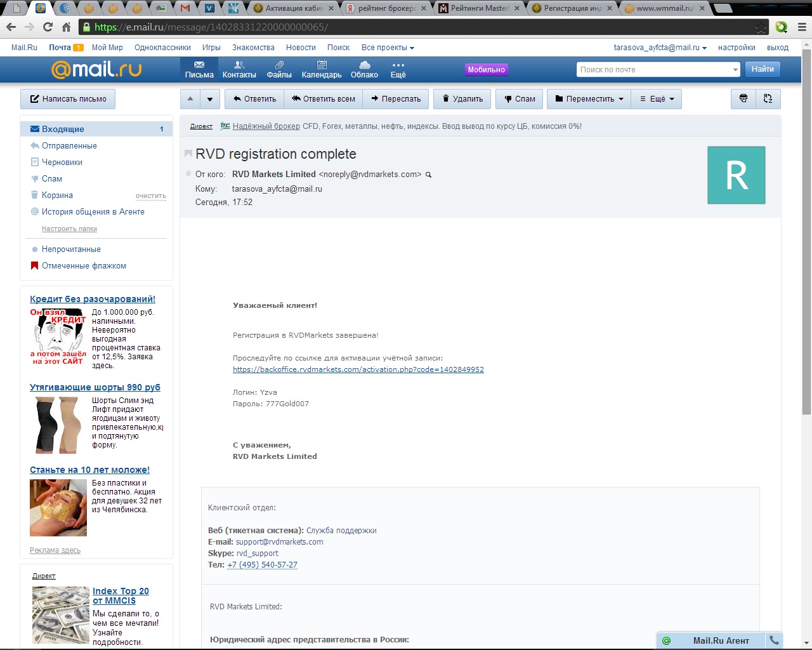
Task: Switch to www.wmmail.ru browser tab
Action: click(x=664, y=8)
